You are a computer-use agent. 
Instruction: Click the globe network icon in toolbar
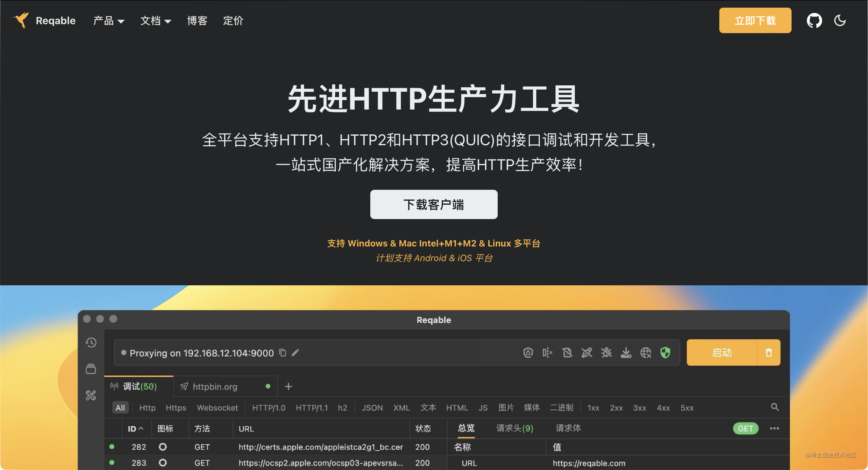[x=646, y=353]
